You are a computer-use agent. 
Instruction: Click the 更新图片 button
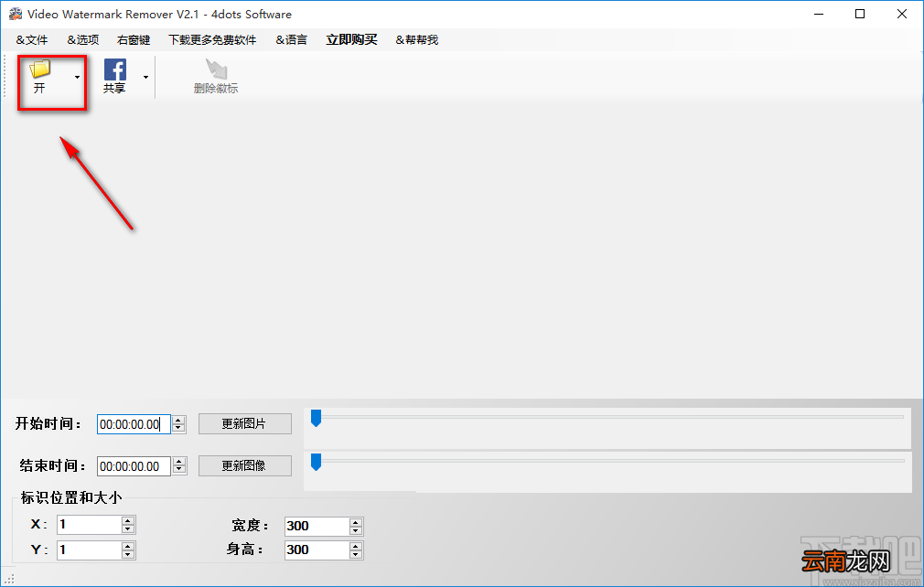(245, 424)
